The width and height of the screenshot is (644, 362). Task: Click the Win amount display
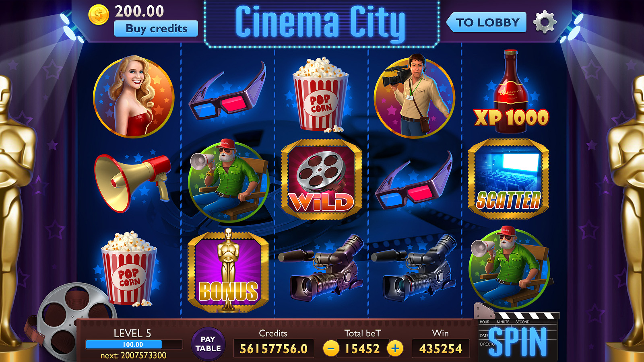coord(441,348)
